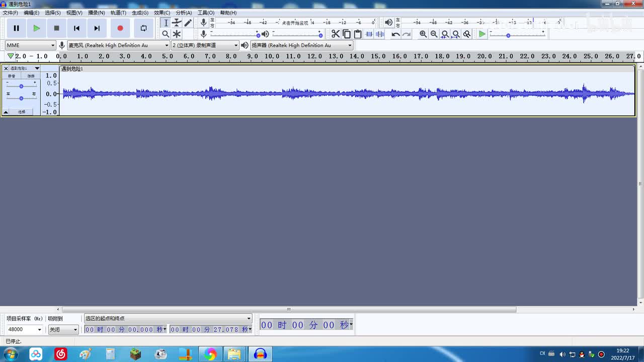Adjust the playback speed slider
This screenshot has height=362, width=644.
(x=517, y=34)
